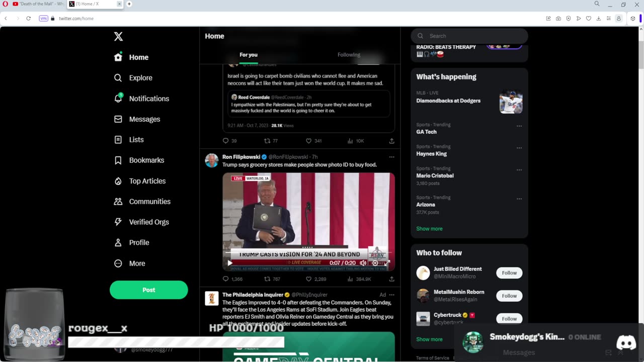Viewport: 644px width, 362px height.
Task: Open Terms of Service link
Action: click(x=433, y=358)
